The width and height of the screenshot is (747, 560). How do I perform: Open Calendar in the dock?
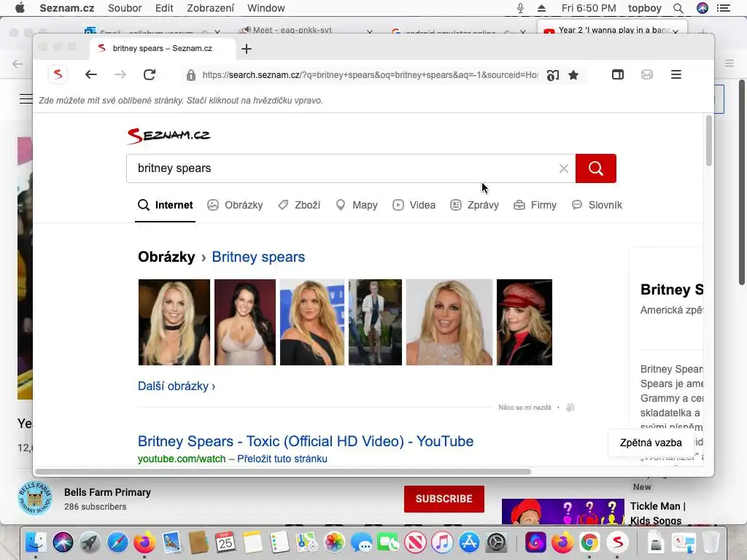click(x=225, y=542)
